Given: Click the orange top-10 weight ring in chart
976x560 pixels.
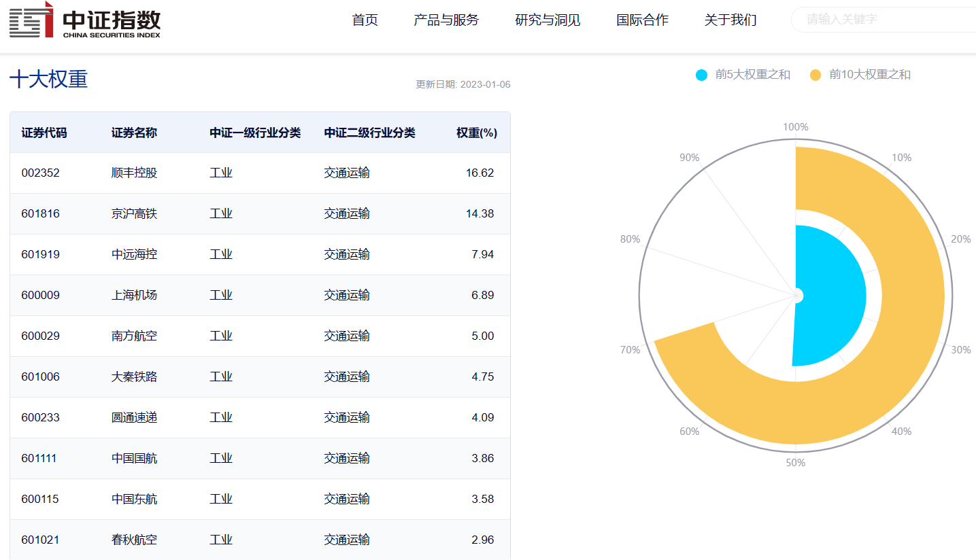Looking at the screenshot, I should coord(913,296).
